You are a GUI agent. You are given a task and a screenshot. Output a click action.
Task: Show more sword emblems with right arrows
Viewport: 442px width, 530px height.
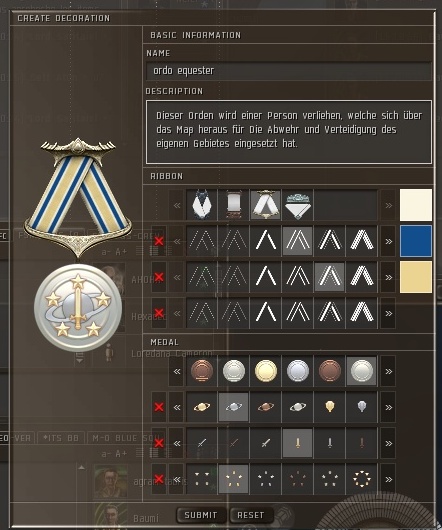click(388, 443)
